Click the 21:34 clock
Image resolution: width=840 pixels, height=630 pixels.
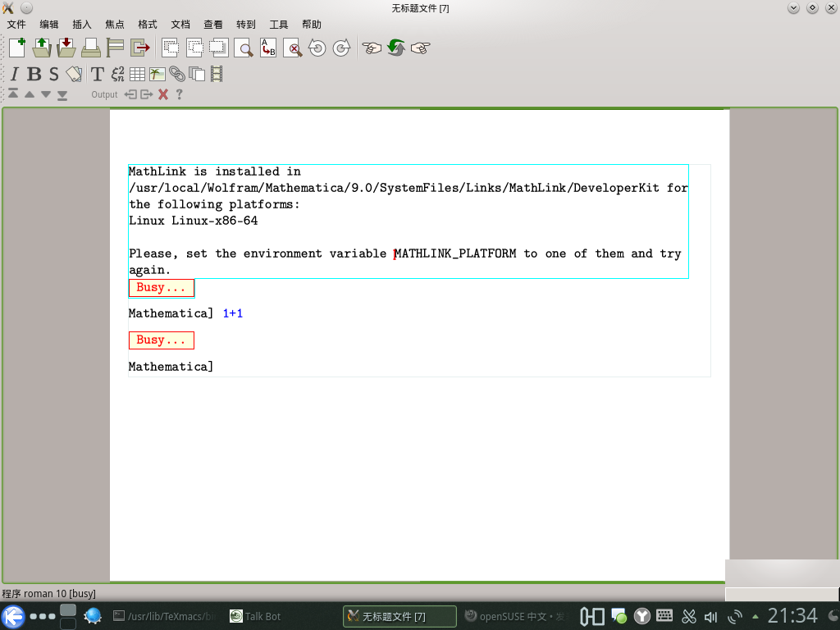(x=793, y=616)
